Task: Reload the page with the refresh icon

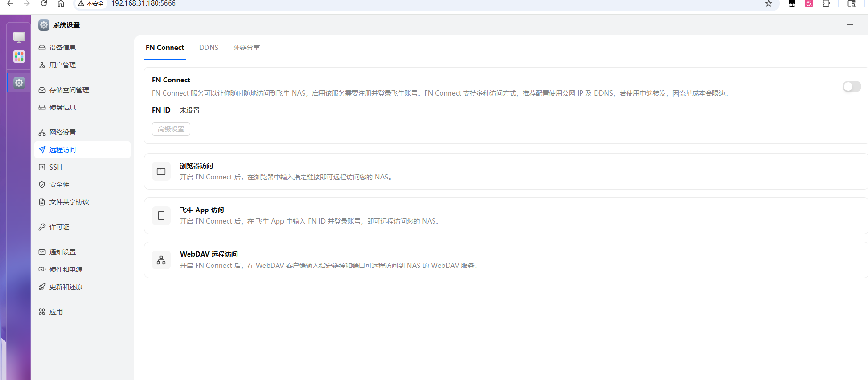Action: 44,3
